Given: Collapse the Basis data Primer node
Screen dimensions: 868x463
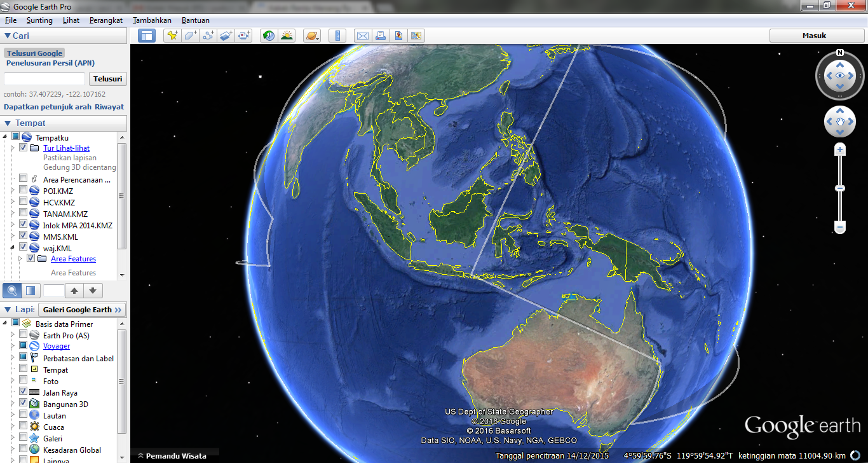Looking at the screenshot, I should click(5, 323).
